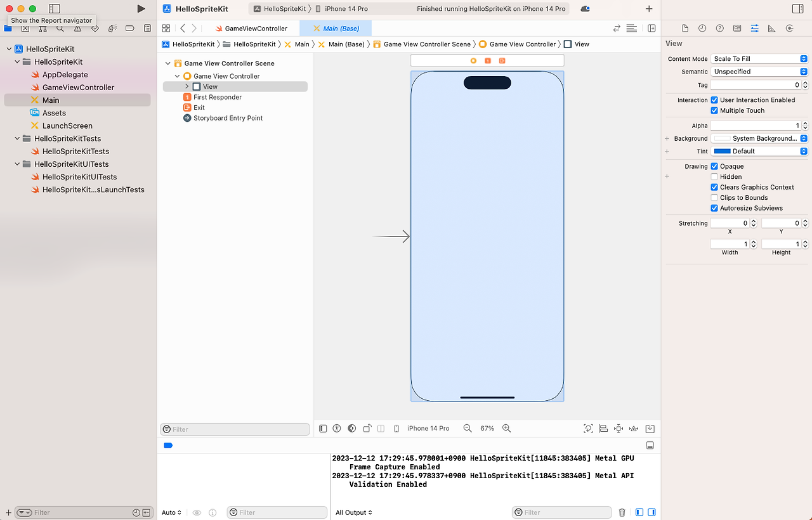
Task: Toggle User Interaction Enabled checkbox
Action: [714, 100]
